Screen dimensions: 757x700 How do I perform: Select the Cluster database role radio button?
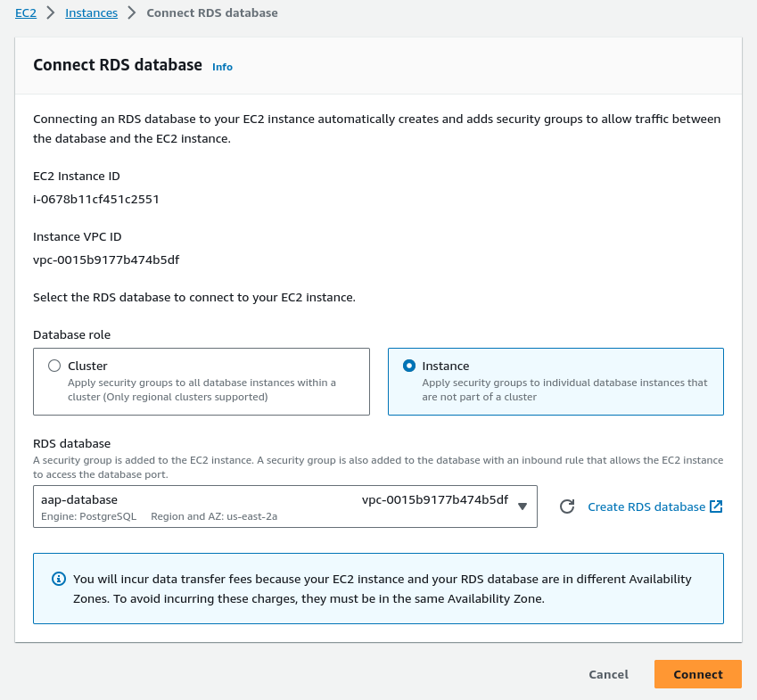point(54,366)
